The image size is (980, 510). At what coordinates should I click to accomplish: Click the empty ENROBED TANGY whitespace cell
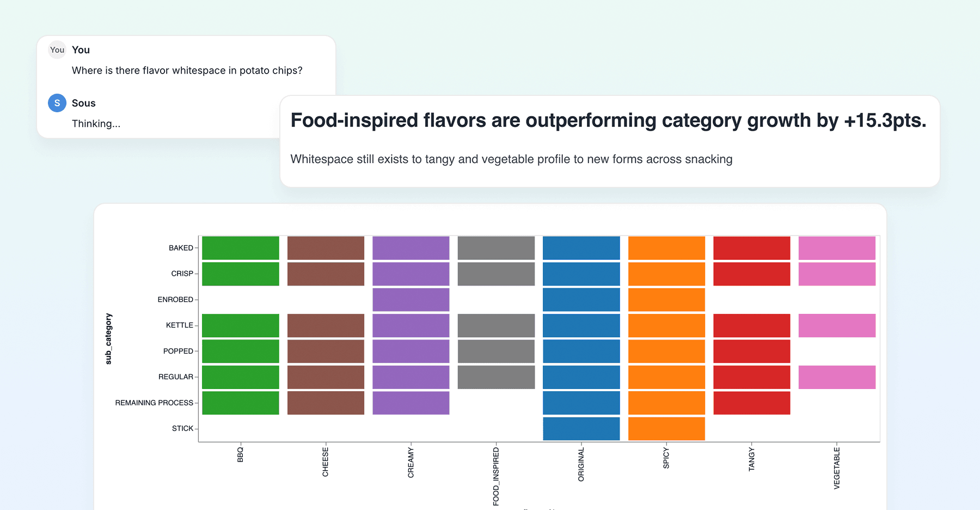coord(752,299)
